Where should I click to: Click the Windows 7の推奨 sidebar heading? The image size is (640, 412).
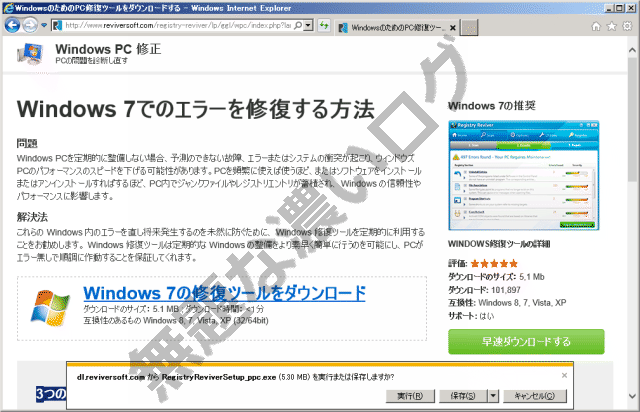pyautogui.click(x=492, y=106)
